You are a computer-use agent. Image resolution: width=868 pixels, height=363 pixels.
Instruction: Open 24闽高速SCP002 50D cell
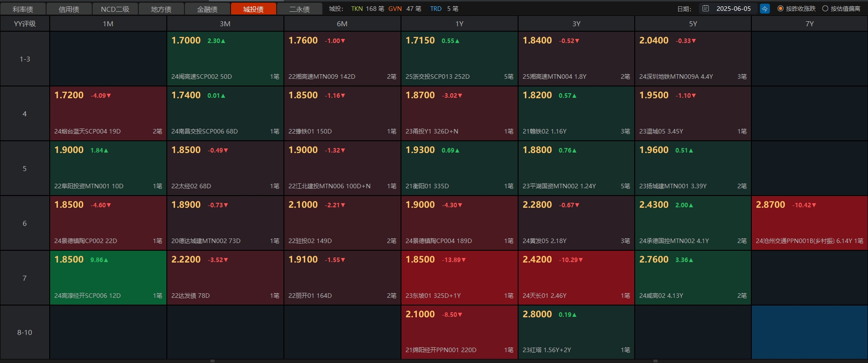[x=225, y=59]
